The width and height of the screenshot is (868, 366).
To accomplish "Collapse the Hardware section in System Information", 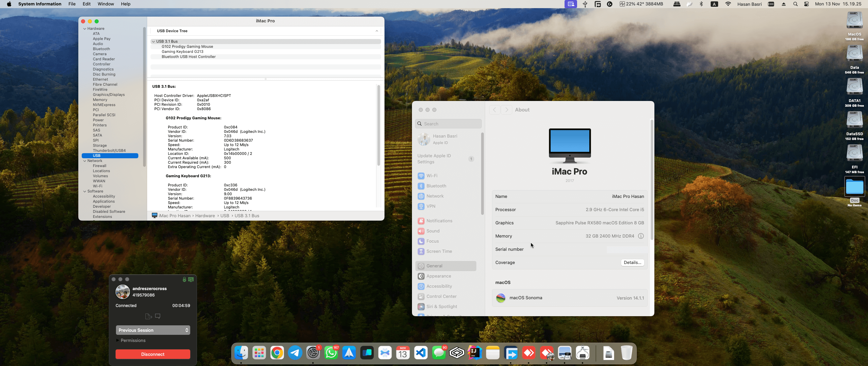I will click(x=85, y=29).
